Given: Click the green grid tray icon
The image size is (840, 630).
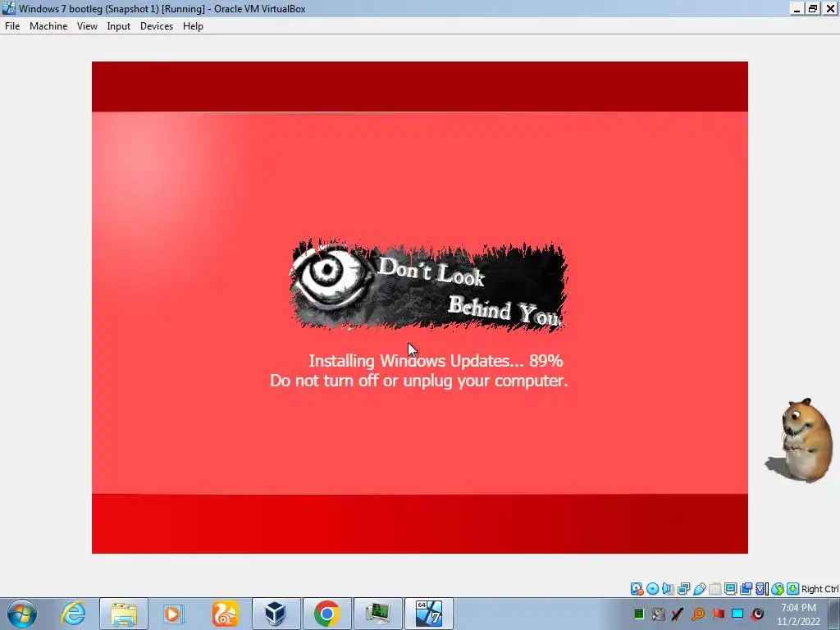Looking at the screenshot, I should click(x=638, y=614).
